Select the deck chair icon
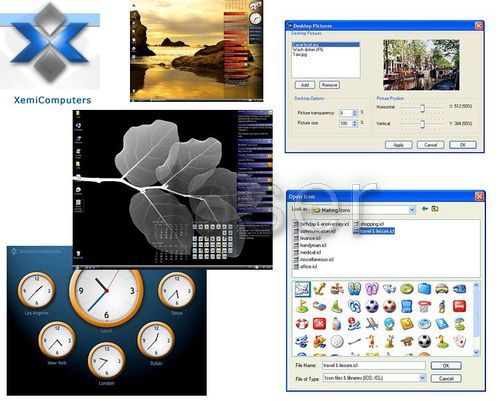This screenshot has height=401, width=500. [372, 324]
